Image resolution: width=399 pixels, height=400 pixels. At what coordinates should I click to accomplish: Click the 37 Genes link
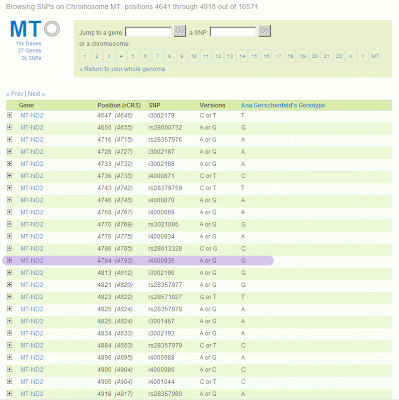[30, 51]
